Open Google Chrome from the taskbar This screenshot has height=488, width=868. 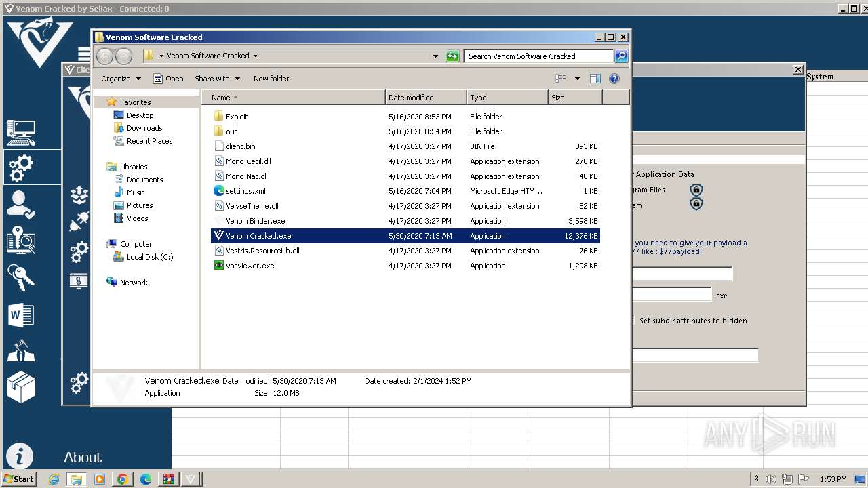[x=123, y=479]
